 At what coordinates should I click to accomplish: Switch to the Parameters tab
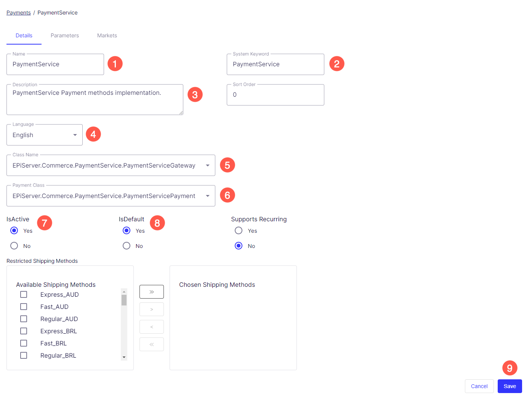coord(65,35)
